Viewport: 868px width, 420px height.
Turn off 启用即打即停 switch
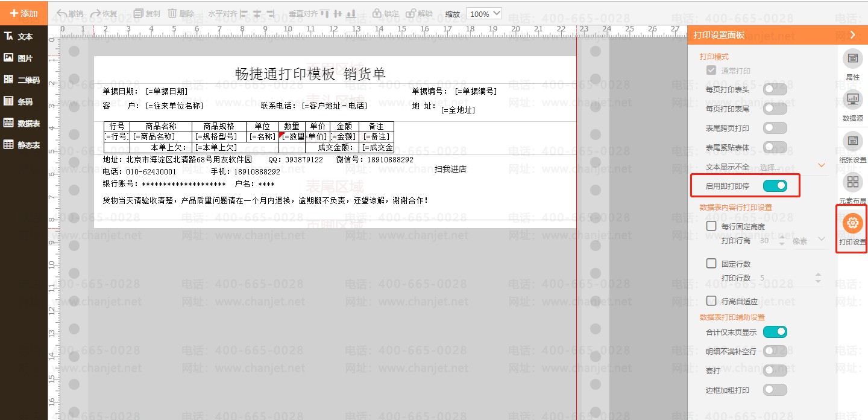point(775,186)
